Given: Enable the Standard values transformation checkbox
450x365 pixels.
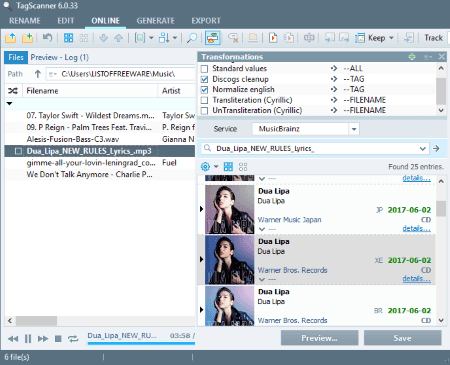Looking at the screenshot, I should point(204,69).
